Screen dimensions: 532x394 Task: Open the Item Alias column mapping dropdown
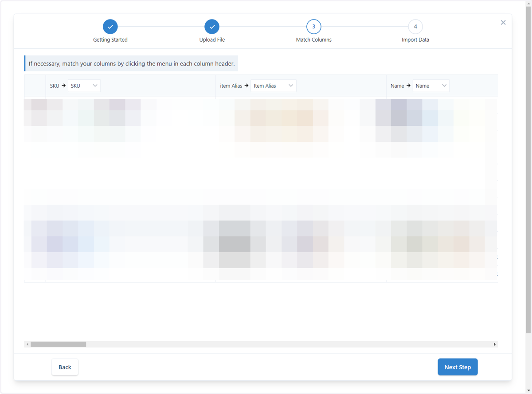coord(274,86)
